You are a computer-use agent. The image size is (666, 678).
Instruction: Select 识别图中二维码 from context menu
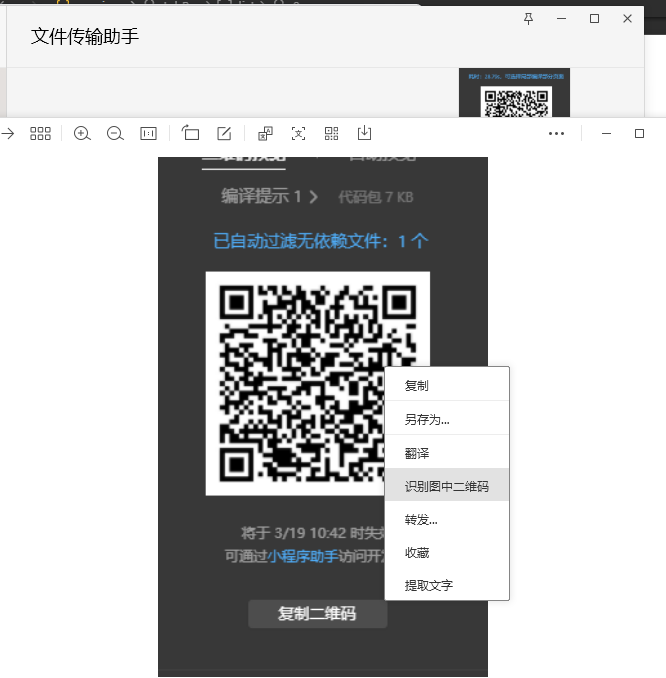point(447,486)
